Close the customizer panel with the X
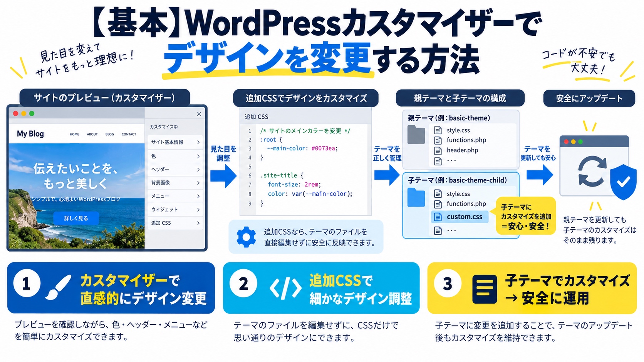 click(x=199, y=114)
